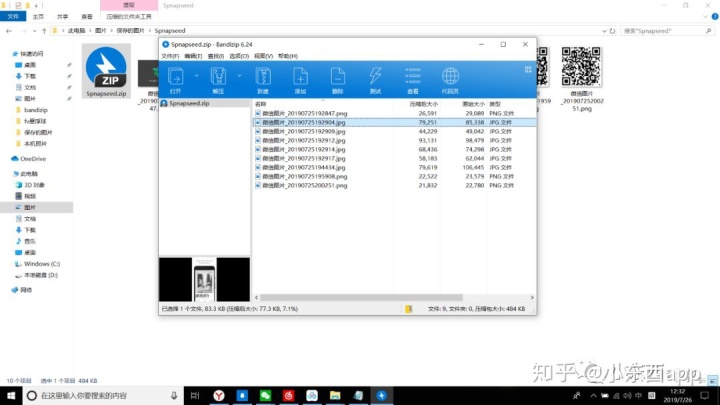Open Explorer 共享 (Share) ribbon tab

coord(62,17)
